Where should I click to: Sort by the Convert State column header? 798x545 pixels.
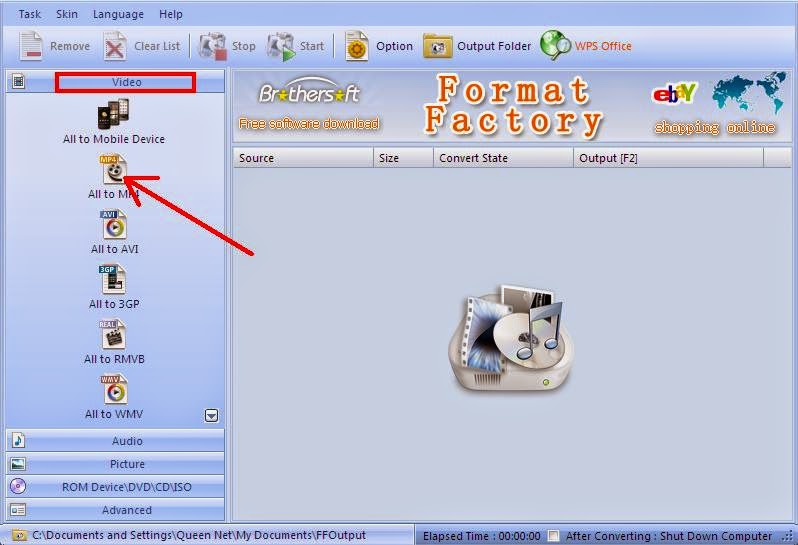503,158
